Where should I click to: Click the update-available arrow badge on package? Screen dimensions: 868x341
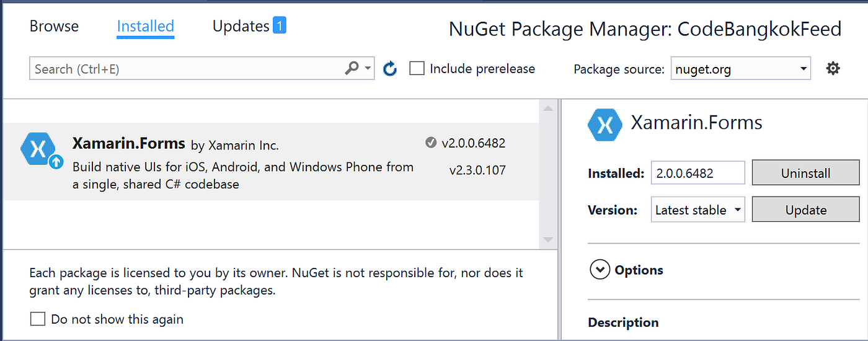tap(56, 162)
